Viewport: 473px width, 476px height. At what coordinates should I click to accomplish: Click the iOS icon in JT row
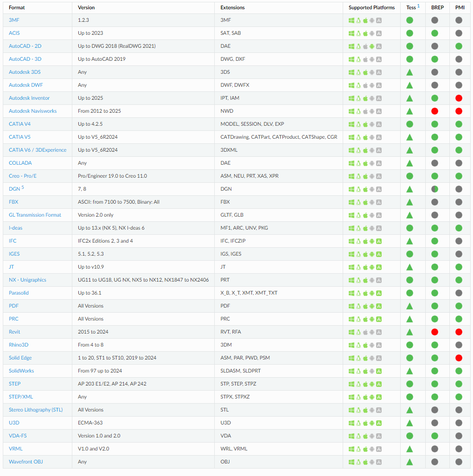(x=379, y=267)
